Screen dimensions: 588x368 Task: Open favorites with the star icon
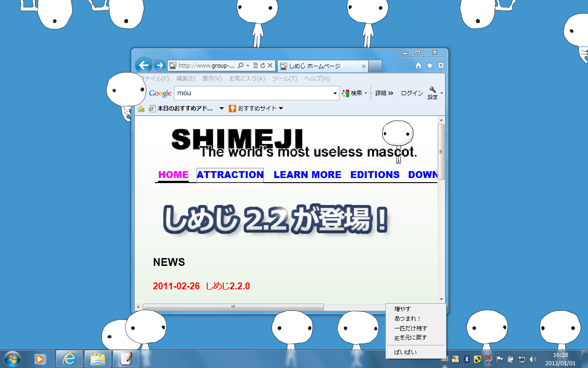tap(430, 66)
